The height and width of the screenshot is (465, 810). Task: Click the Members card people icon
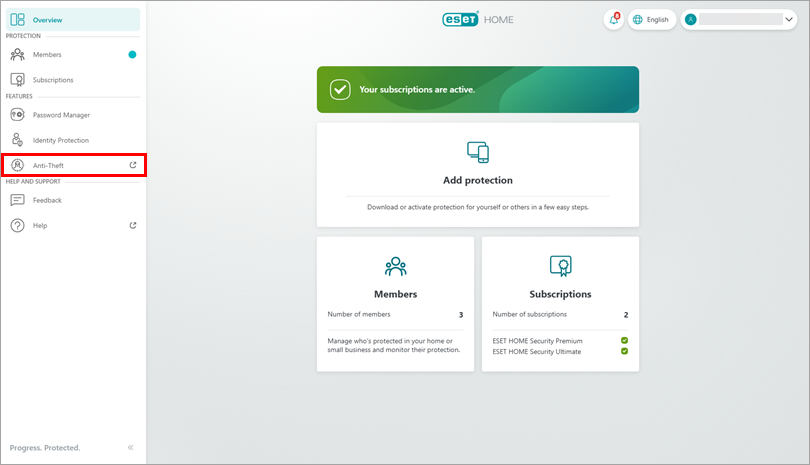[396, 267]
